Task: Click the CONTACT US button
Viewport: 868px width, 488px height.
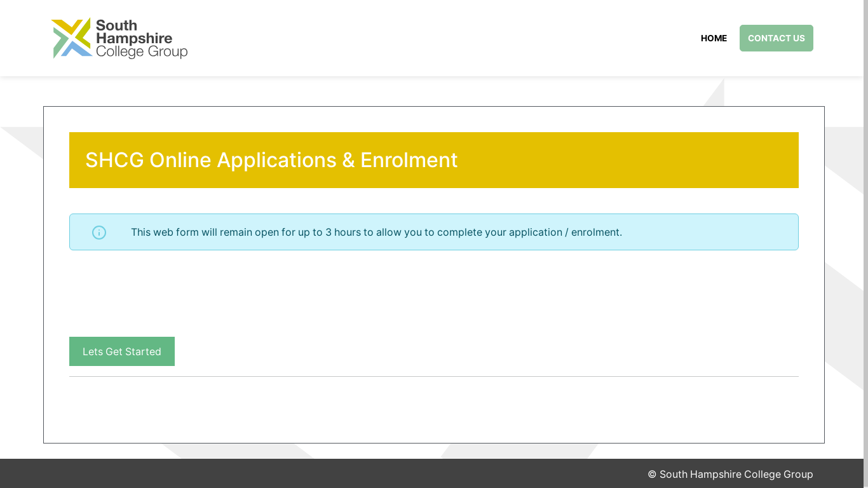Action: click(x=776, y=38)
